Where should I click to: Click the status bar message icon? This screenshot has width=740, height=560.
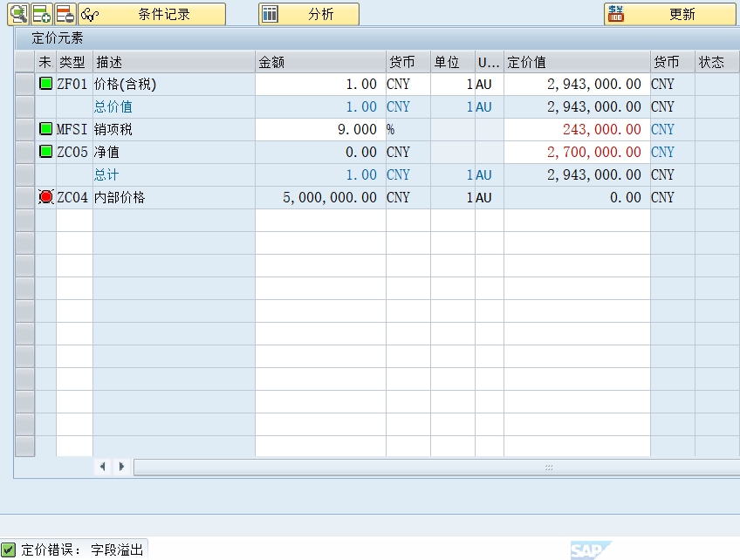(9, 550)
